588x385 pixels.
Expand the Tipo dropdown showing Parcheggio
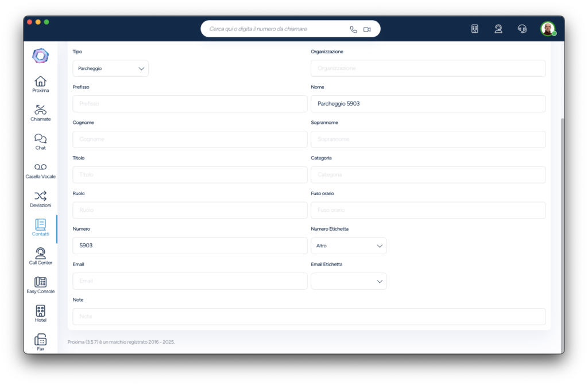(x=110, y=68)
